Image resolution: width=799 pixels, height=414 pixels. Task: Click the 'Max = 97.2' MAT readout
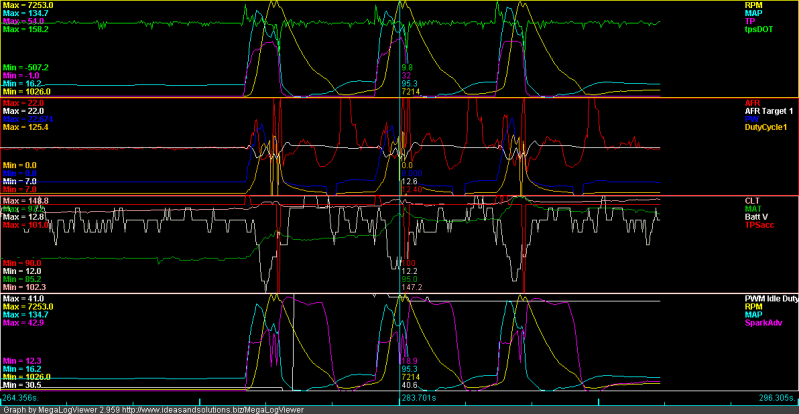point(22,209)
